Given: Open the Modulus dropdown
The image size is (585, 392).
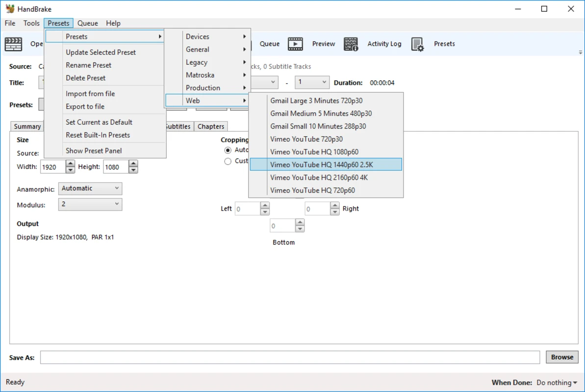Looking at the screenshot, I should click(90, 204).
